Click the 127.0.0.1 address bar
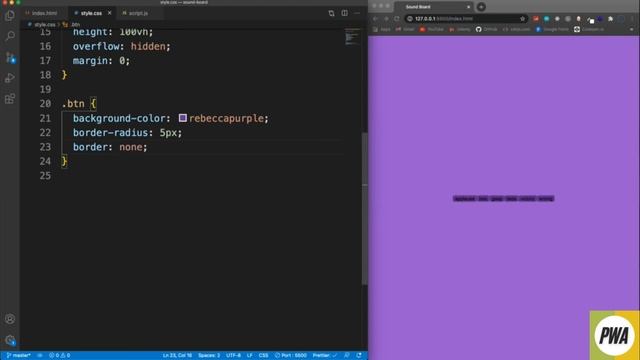The width and height of the screenshot is (640, 360). (x=465, y=19)
